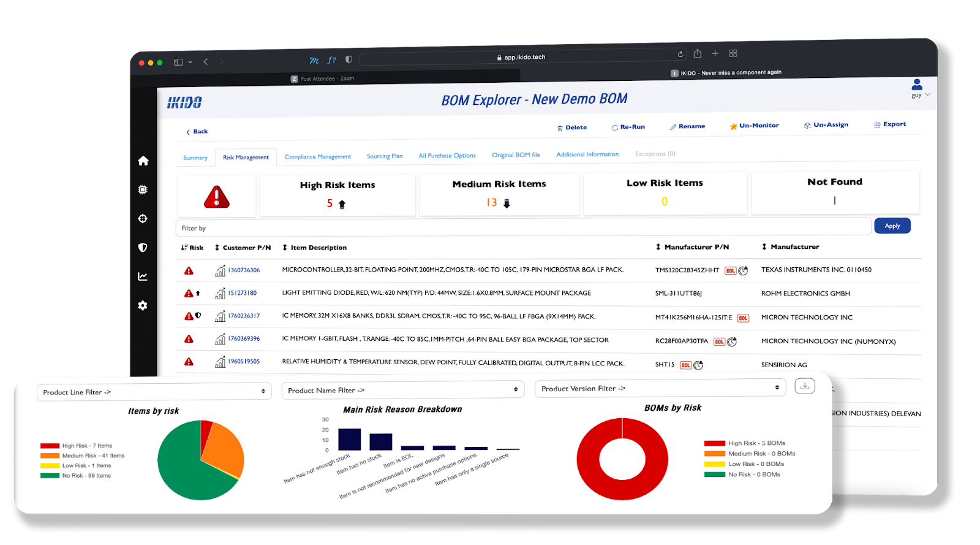Viewport: 980px width, 545px height.
Task: Open the Sourcing Plan tab
Action: pyautogui.click(x=385, y=156)
